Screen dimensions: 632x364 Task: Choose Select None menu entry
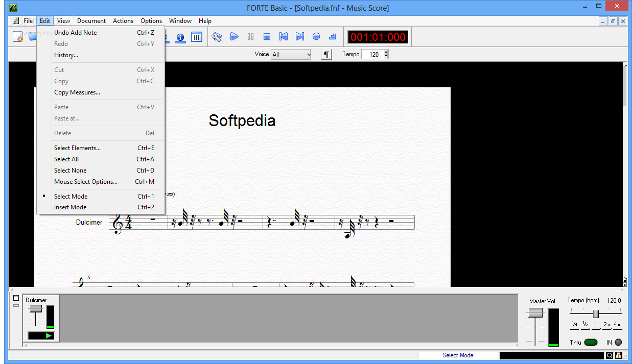click(x=100, y=171)
